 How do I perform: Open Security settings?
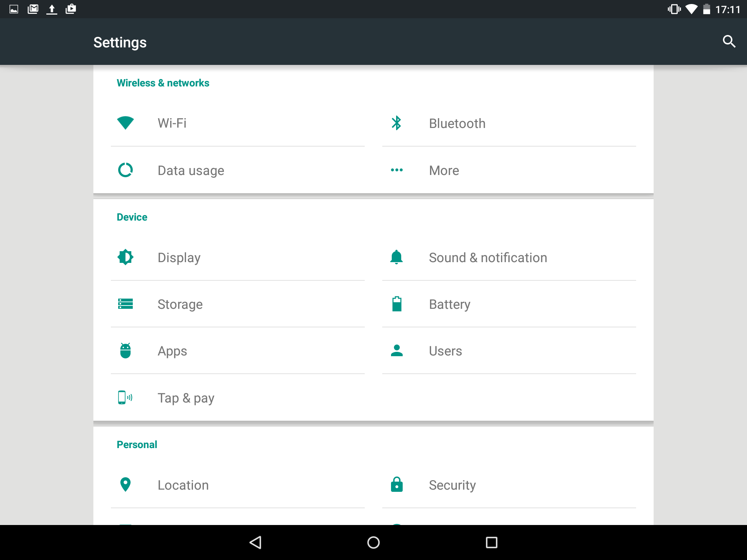point(509,485)
